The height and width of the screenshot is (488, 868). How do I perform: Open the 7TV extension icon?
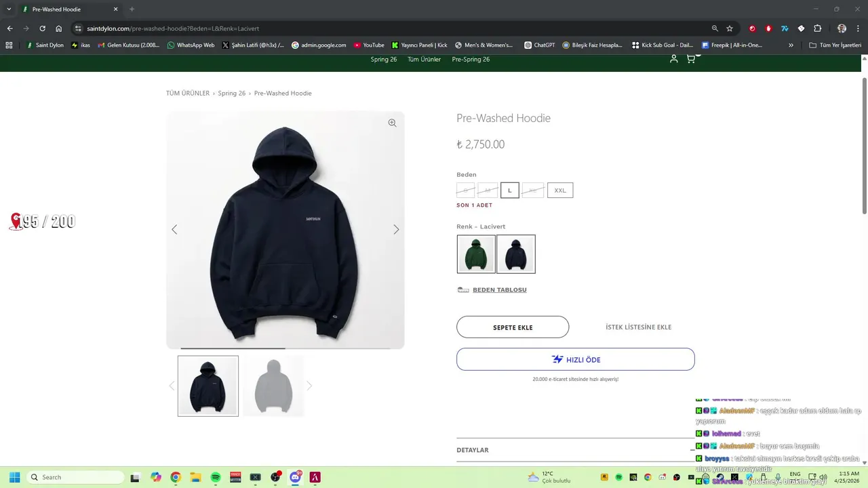click(x=785, y=28)
